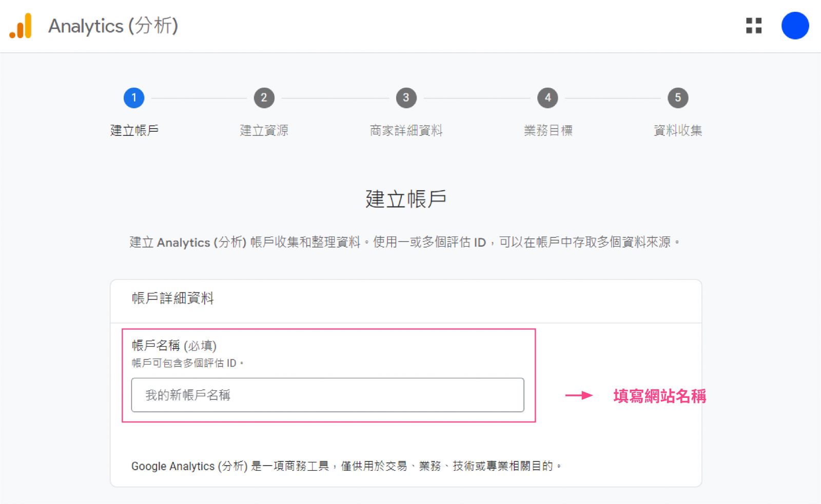Select the 資料收集 step label
The height and width of the screenshot is (504, 821).
pyautogui.click(x=677, y=131)
